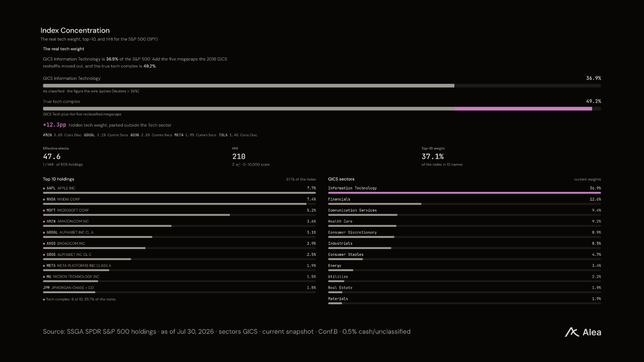Click the "Industrials" sector label

(x=340, y=243)
